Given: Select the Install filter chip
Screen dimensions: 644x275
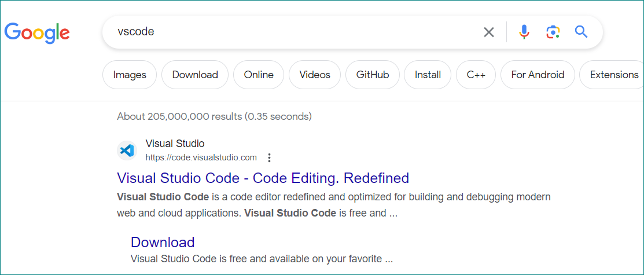Looking at the screenshot, I should 428,75.
